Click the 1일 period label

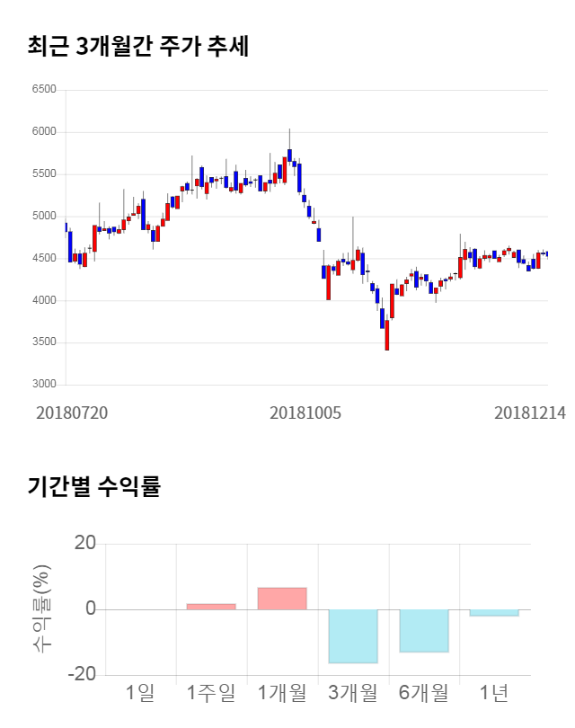pos(140,692)
